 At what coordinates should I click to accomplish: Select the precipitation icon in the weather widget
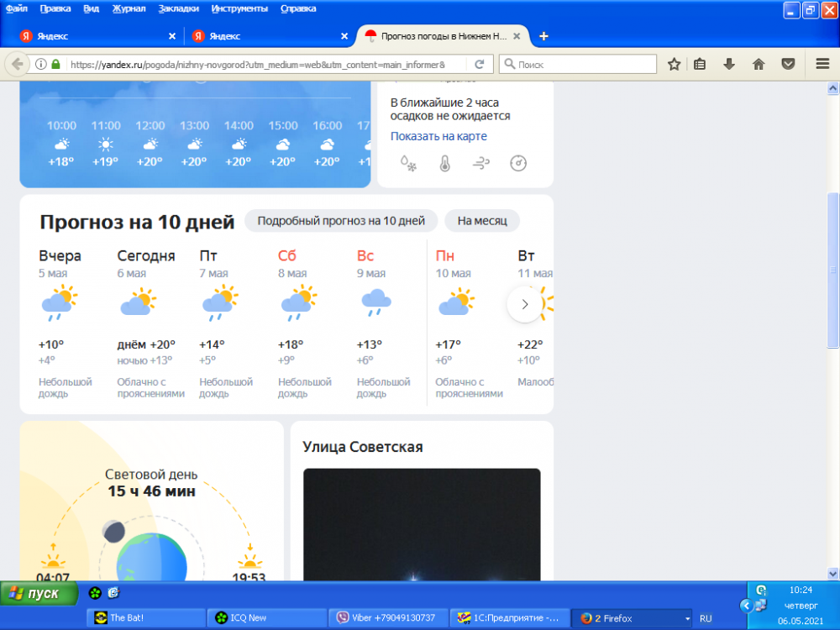[408, 165]
